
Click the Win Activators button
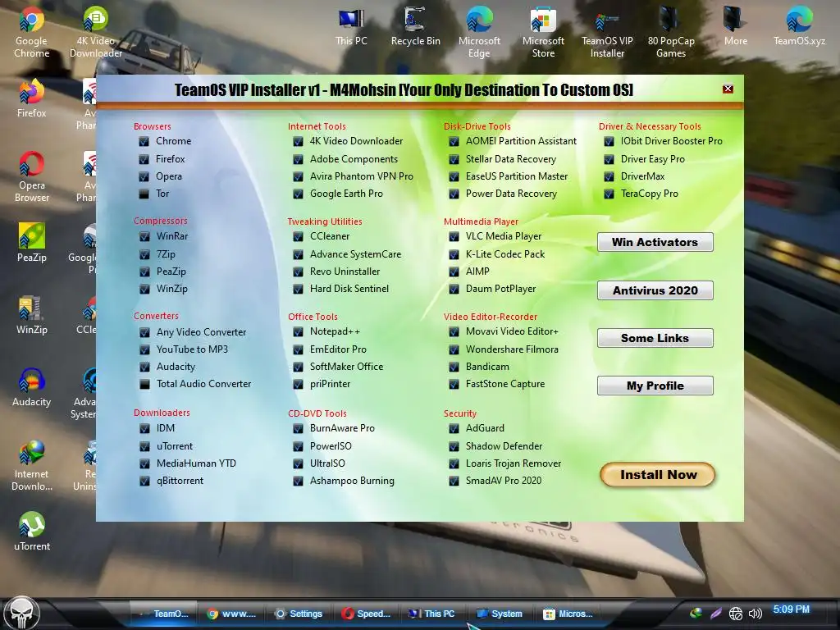tap(655, 242)
